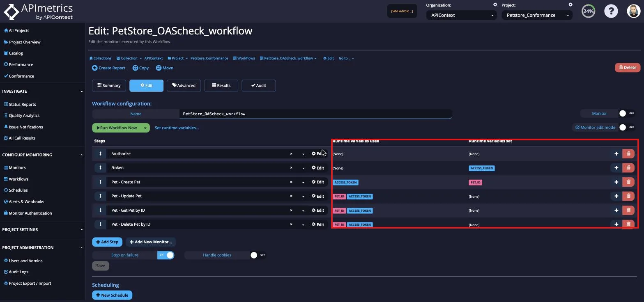Viewport: 644px width, 302px height.
Task: Grab the reorder handle for Pet - Update Pet
Action: tap(100, 196)
